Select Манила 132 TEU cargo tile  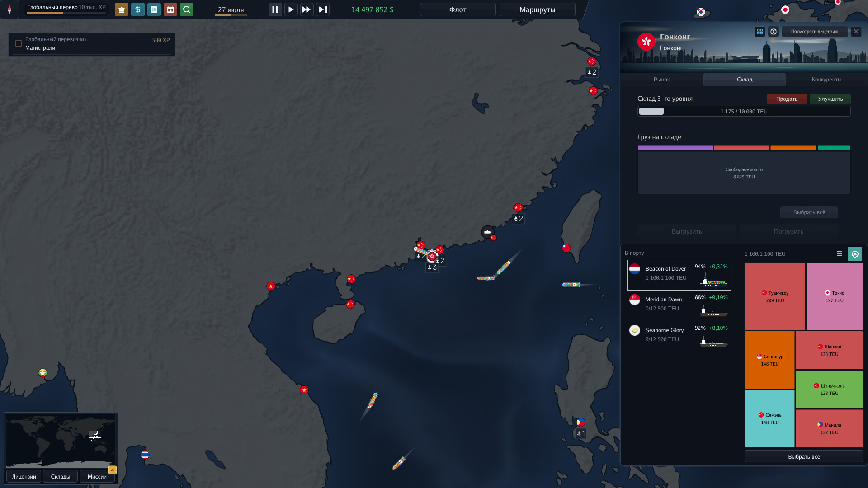[x=829, y=428]
